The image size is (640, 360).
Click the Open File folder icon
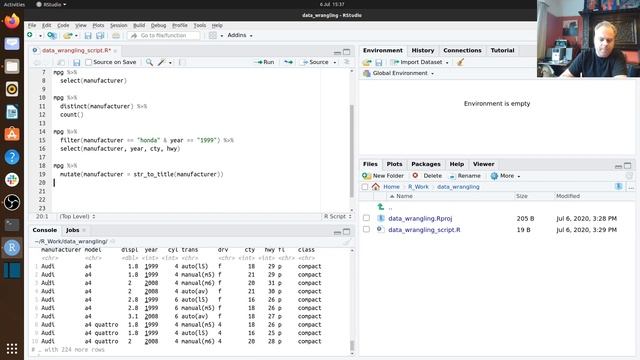(x=68, y=36)
